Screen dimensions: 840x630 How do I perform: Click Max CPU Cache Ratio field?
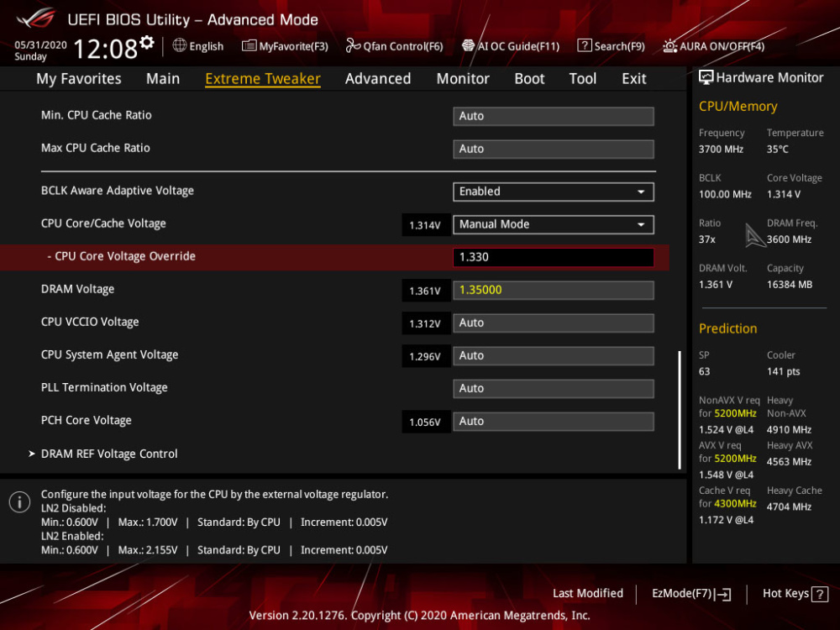coord(554,149)
